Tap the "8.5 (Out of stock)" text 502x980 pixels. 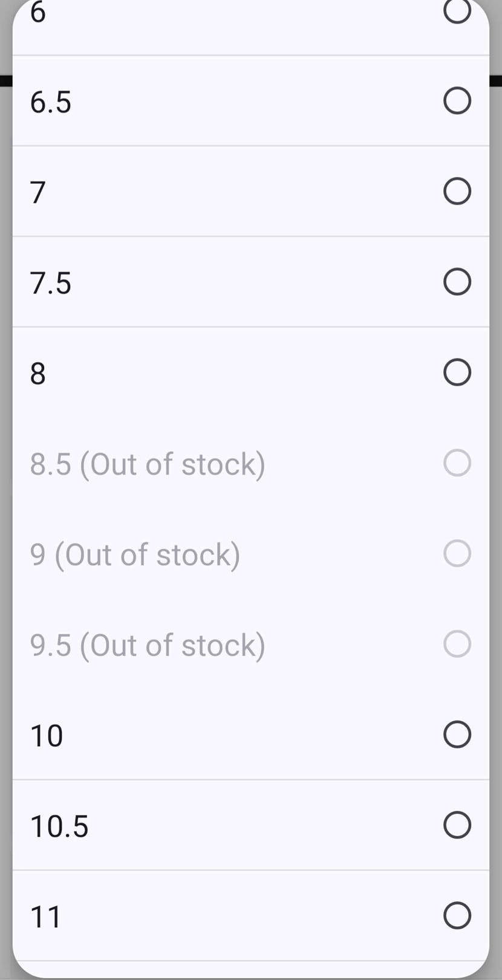148,464
